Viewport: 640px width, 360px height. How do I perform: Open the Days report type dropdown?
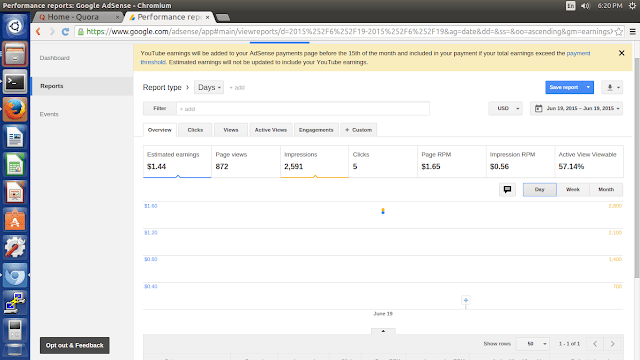point(209,87)
